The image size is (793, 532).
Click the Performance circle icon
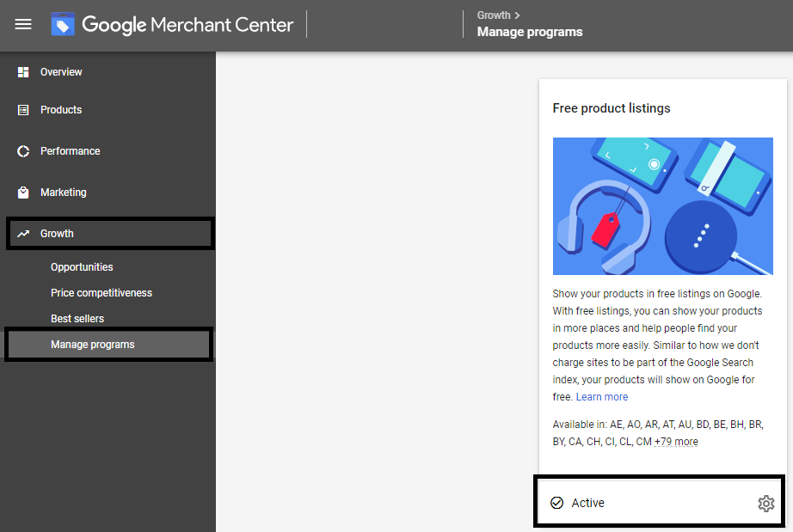click(x=23, y=151)
